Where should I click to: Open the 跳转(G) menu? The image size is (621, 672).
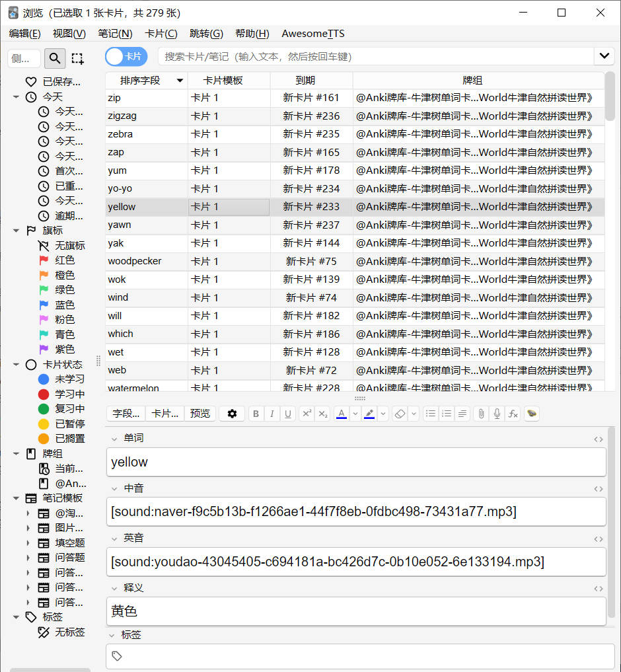pos(206,34)
